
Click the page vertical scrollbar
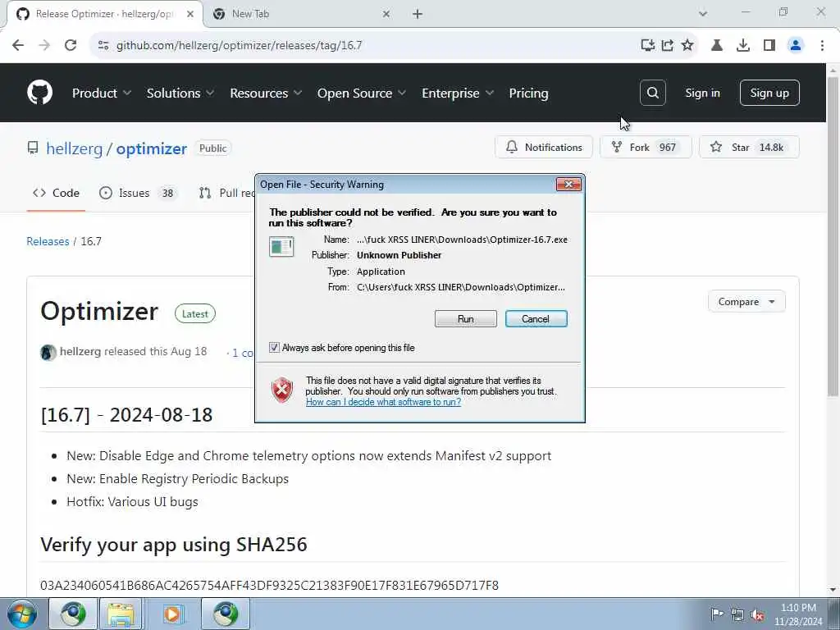pyautogui.click(x=833, y=235)
